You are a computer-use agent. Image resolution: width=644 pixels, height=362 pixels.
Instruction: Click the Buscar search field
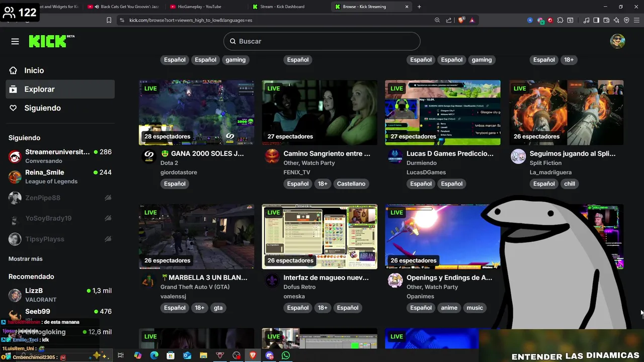pyautogui.click(x=322, y=41)
